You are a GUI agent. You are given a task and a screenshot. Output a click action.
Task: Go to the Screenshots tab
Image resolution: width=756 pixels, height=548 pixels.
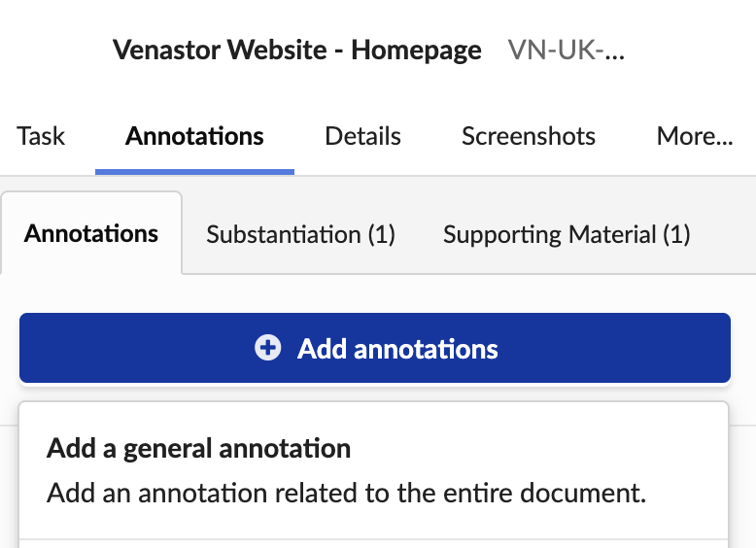point(529,136)
